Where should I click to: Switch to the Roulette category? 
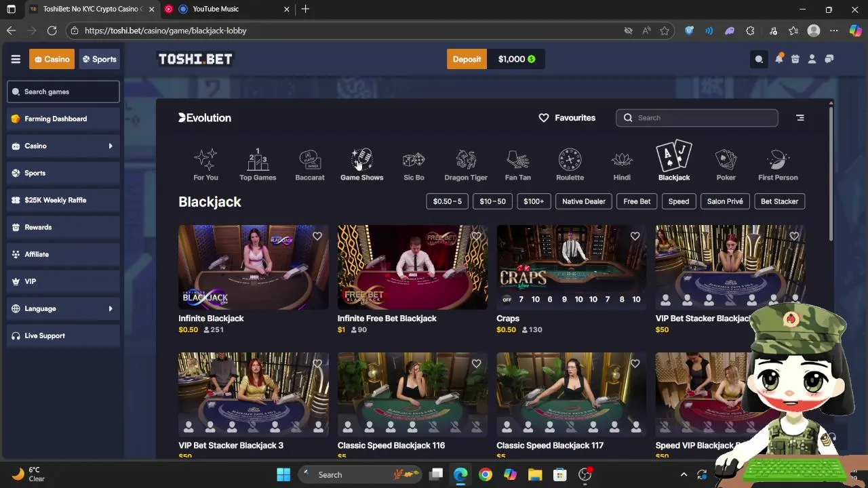(x=570, y=165)
